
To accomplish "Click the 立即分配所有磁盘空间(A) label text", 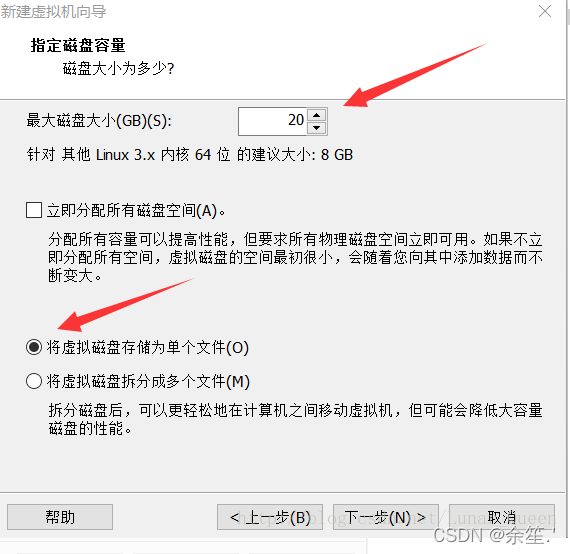I will click(x=136, y=210).
